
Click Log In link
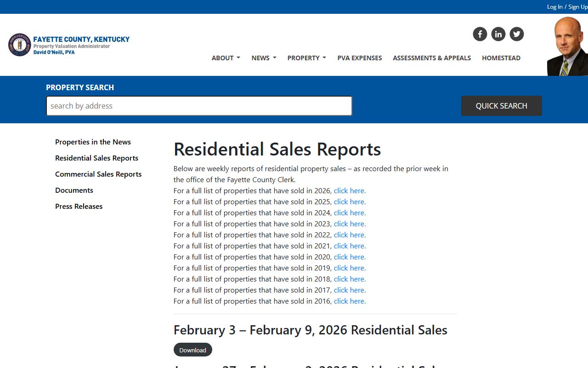[554, 7]
